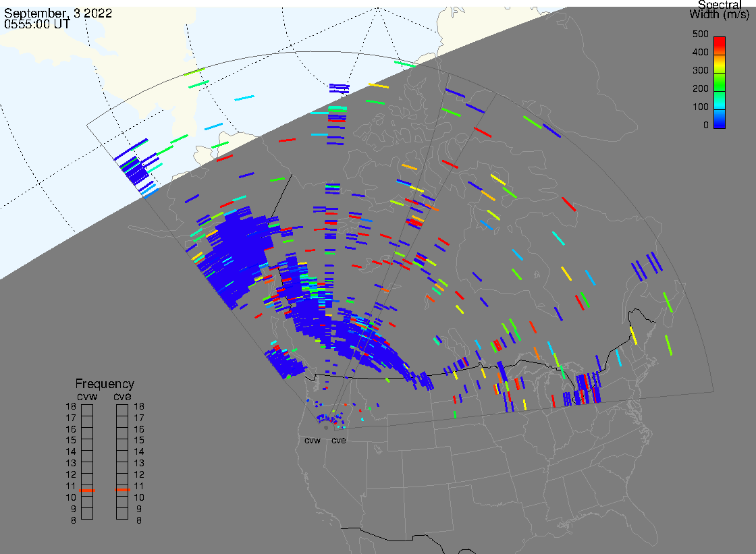The width and height of the screenshot is (756, 554).
Task: Click the cvw heading in the Frequency legend
Action: [x=87, y=396]
